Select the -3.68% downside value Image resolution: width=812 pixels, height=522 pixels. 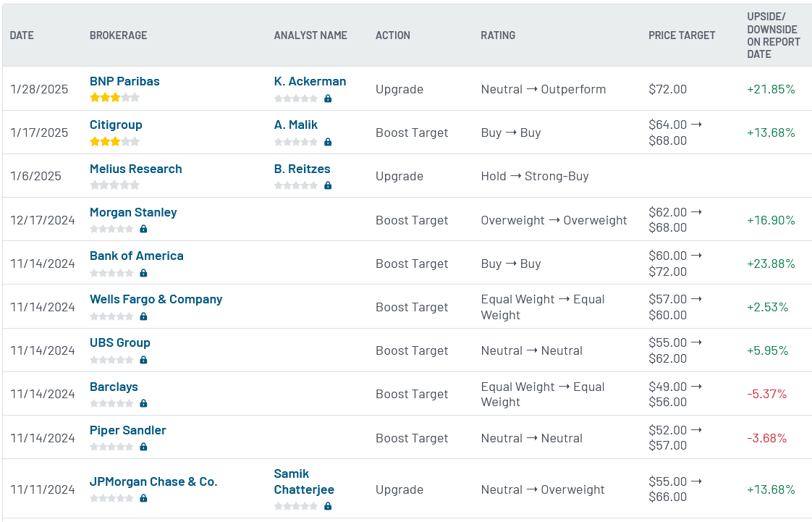pos(766,438)
